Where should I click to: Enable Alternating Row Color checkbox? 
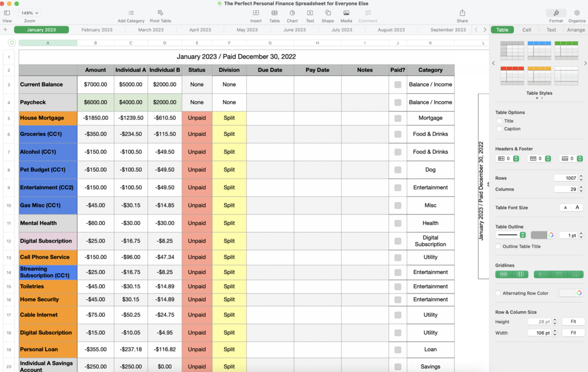(498, 293)
